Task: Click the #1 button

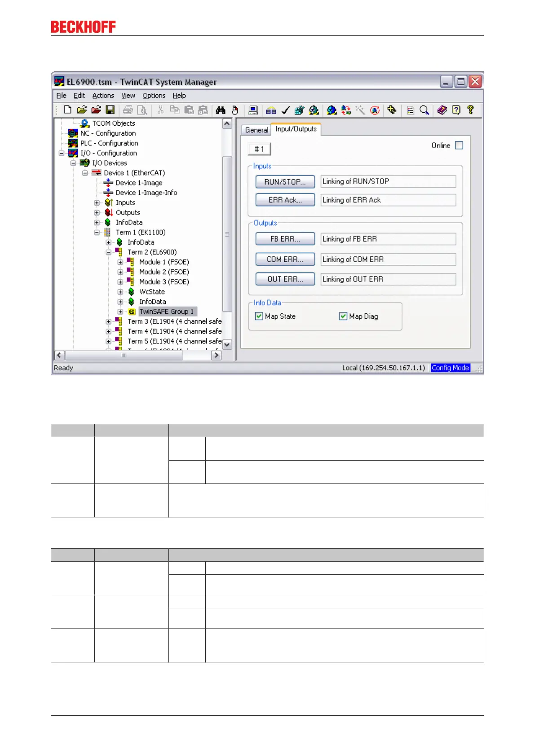Action: click(260, 149)
